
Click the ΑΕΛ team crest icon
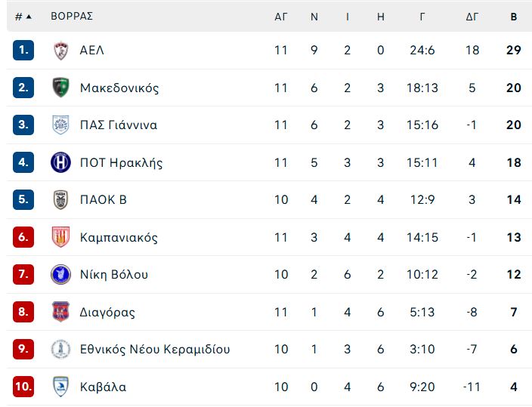tap(61, 51)
